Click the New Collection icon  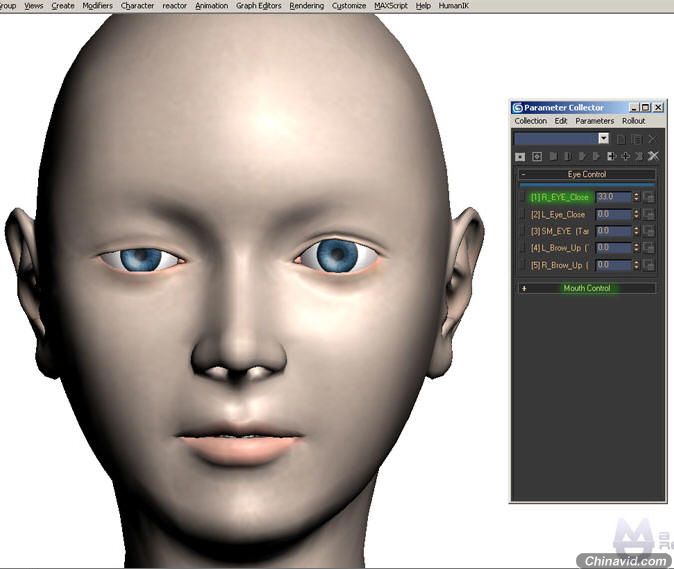pyautogui.click(x=621, y=139)
